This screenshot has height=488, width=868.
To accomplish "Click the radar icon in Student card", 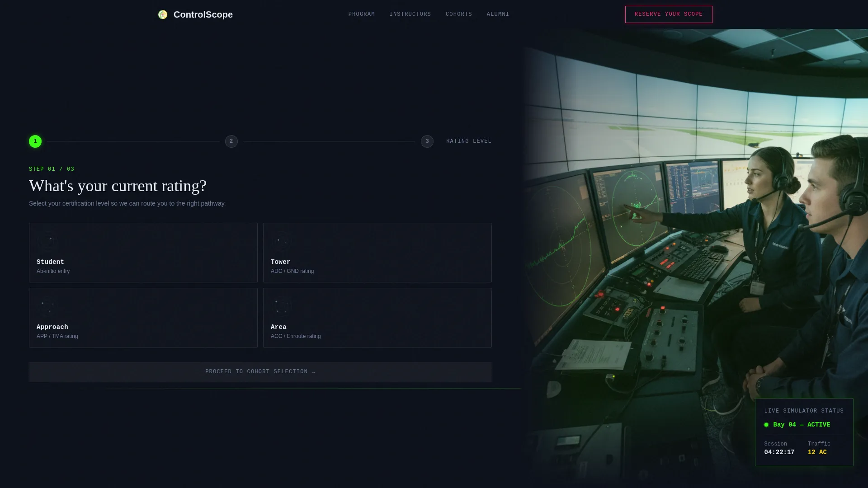I will tap(47, 241).
